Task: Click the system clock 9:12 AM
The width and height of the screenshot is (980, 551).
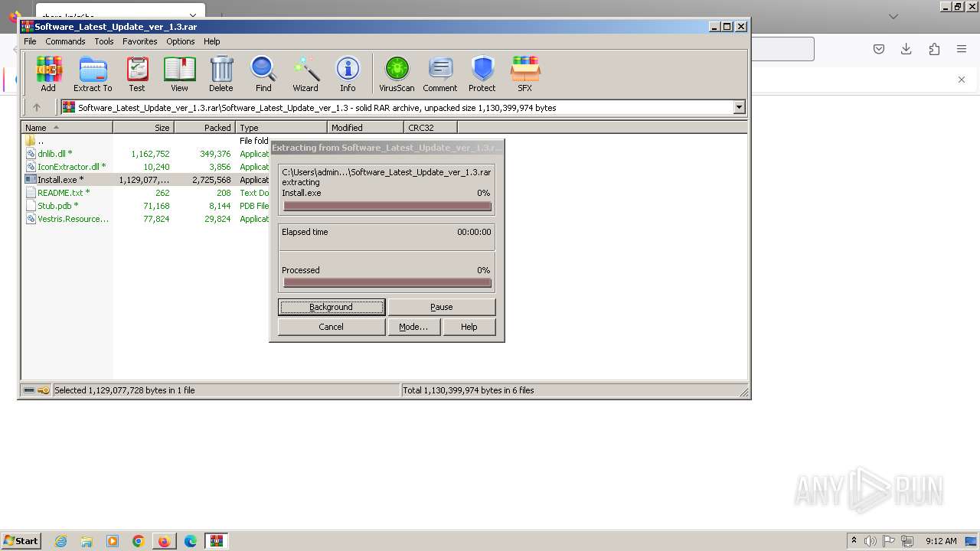Action: 941,541
